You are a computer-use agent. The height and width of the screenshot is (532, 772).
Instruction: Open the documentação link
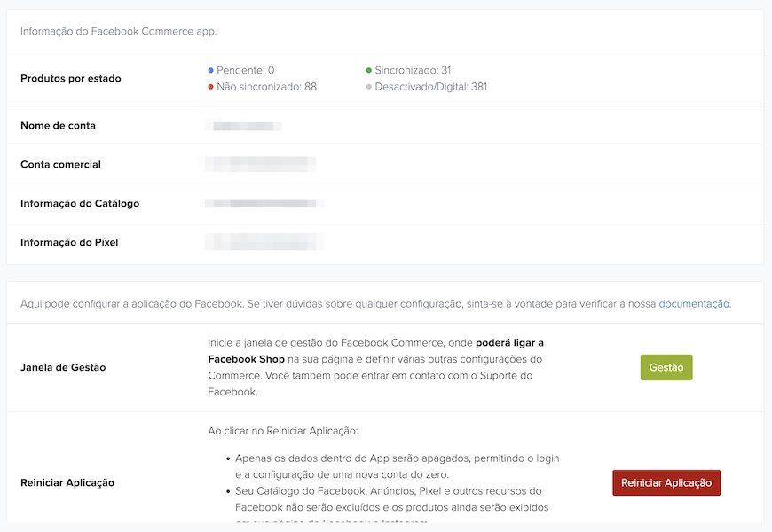[x=693, y=303]
